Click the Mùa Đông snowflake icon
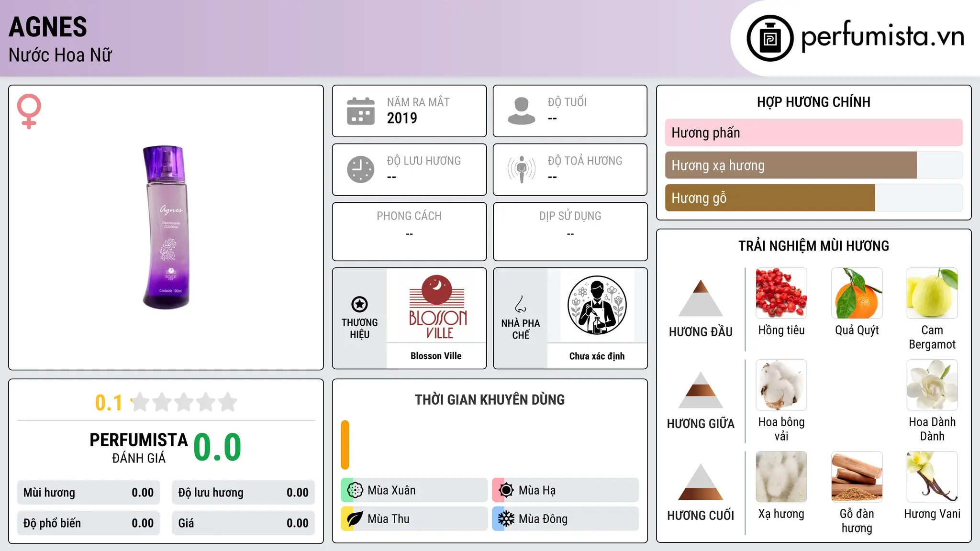This screenshot has width=980, height=551. click(506, 519)
